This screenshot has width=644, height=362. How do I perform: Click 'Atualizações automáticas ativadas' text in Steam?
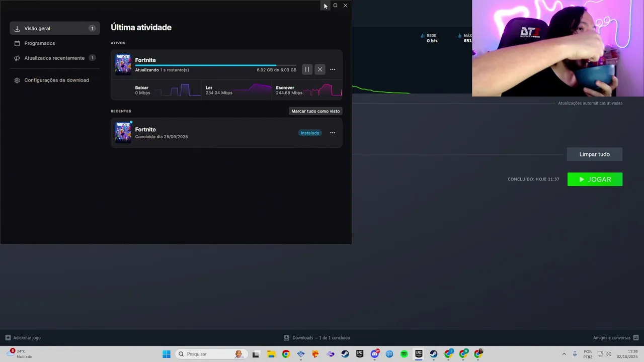590,103
